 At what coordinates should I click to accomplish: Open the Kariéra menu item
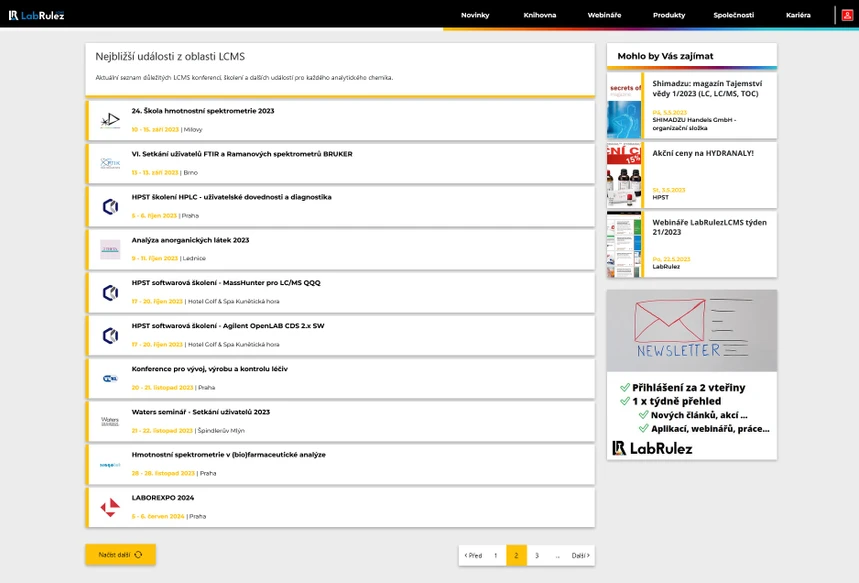798,15
